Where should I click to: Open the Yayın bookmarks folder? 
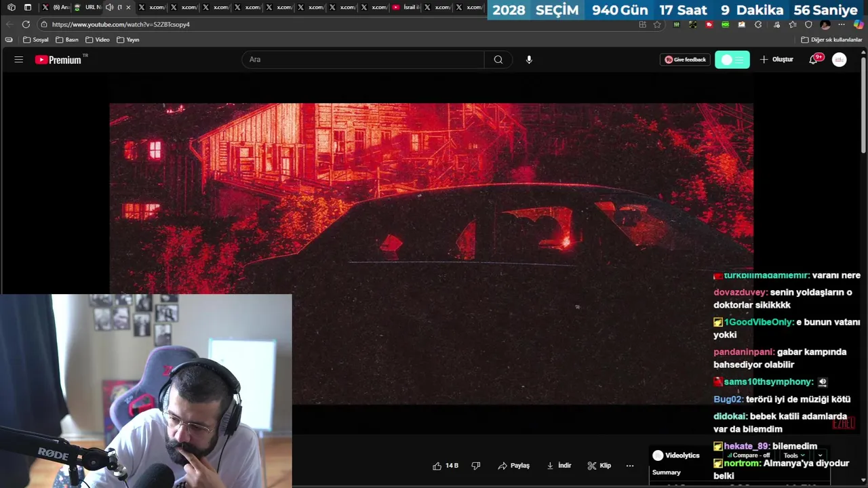(128, 40)
